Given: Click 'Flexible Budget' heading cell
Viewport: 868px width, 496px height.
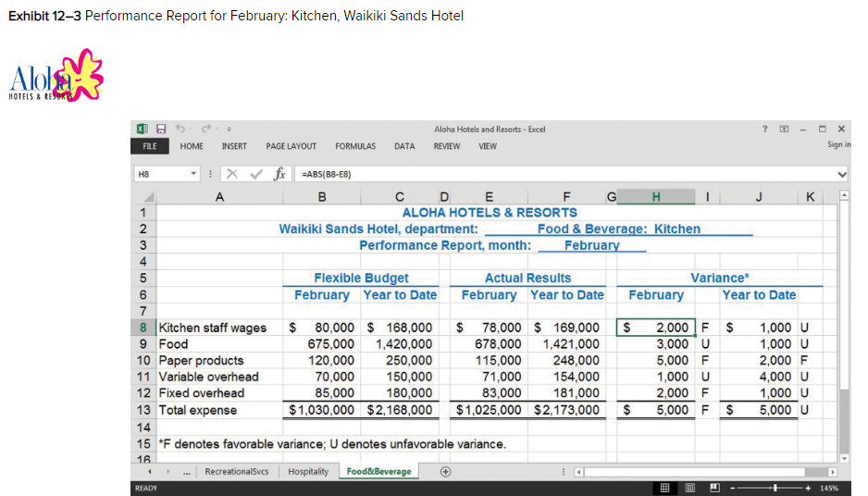Looking at the screenshot, I should pos(361,278).
